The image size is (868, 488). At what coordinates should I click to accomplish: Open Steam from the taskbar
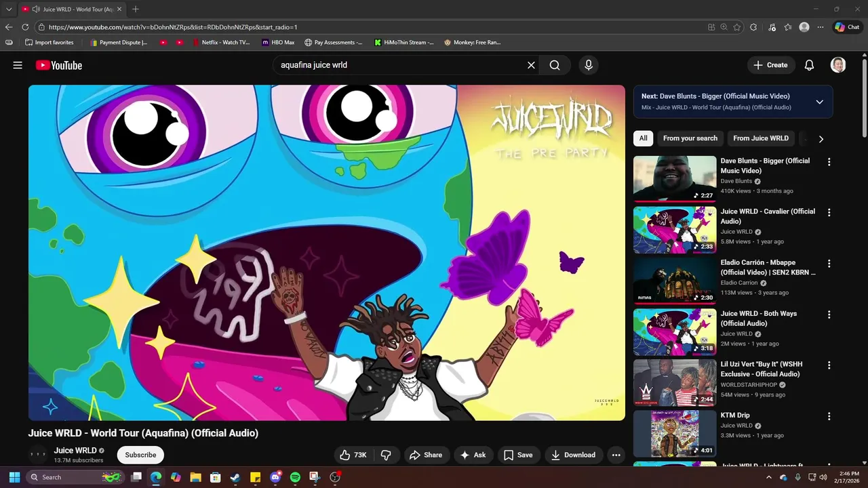(235, 477)
